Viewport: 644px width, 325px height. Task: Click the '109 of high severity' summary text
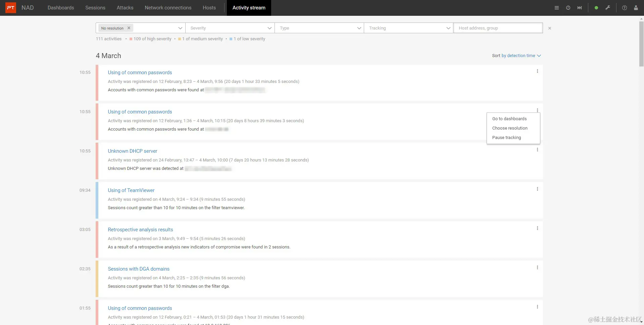[x=152, y=39]
